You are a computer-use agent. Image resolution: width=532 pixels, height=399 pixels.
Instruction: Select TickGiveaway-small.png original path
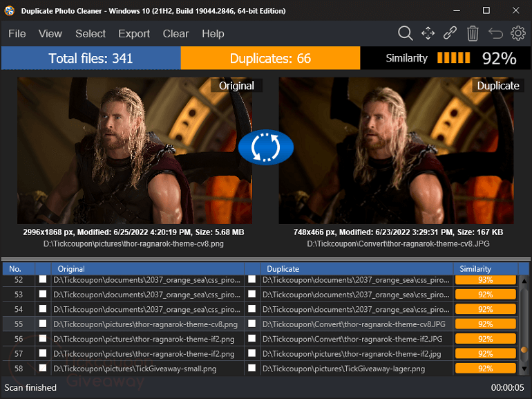[135, 369]
